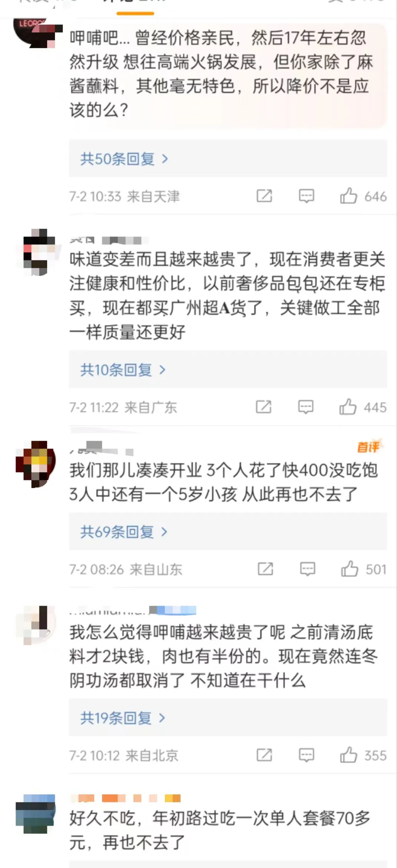The width and height of the screenshot is (397, 868).
Task: Share the 7-2 08:26 Shandong comment
Action: pos(265,569)
